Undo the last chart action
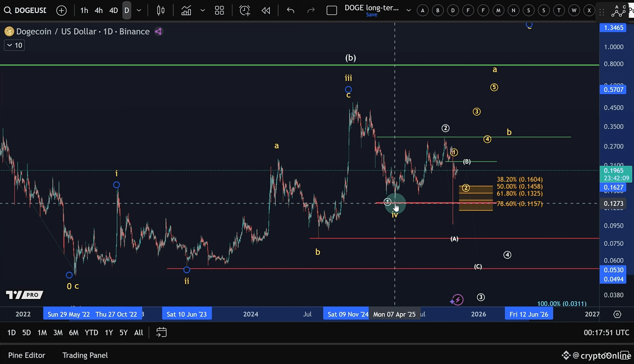Image resolution: width=634 pixels, height=364 pixels. (x=290, y=10)
